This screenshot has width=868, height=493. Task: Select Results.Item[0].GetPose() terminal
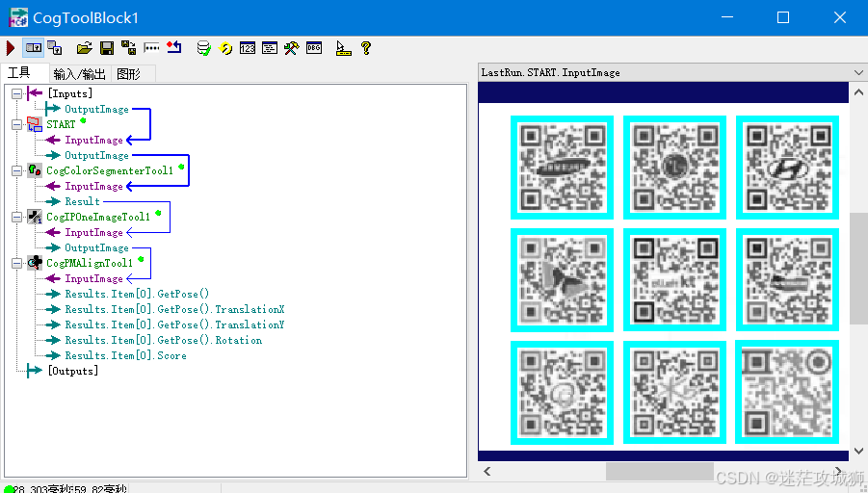click(137, 294)
